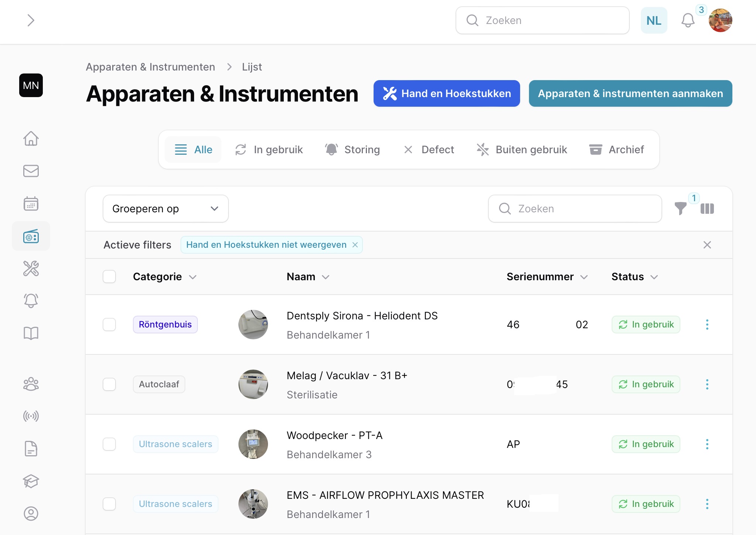Sort by Categorie column chevron
Screen dimensions: 756x535
[x=193, y=277]
